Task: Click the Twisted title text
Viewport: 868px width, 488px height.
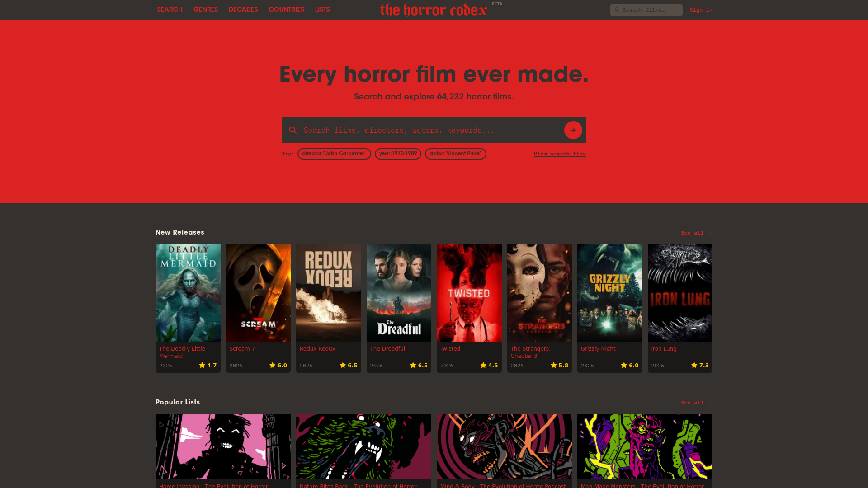Action: click(x=450, y=349)
